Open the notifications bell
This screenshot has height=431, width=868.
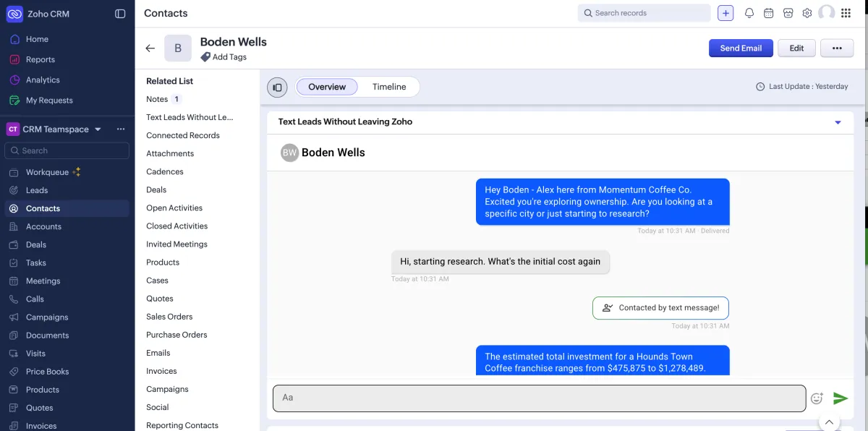coord(749,13)
